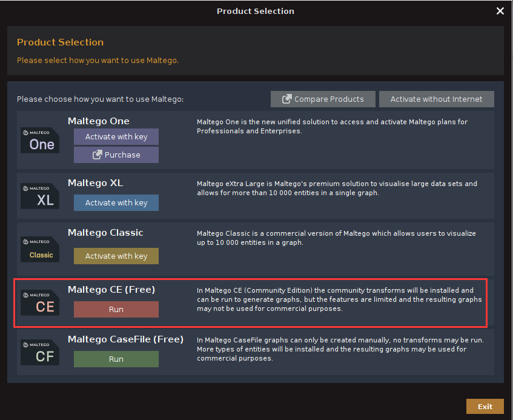Open Compare Products page

(323, 99)
